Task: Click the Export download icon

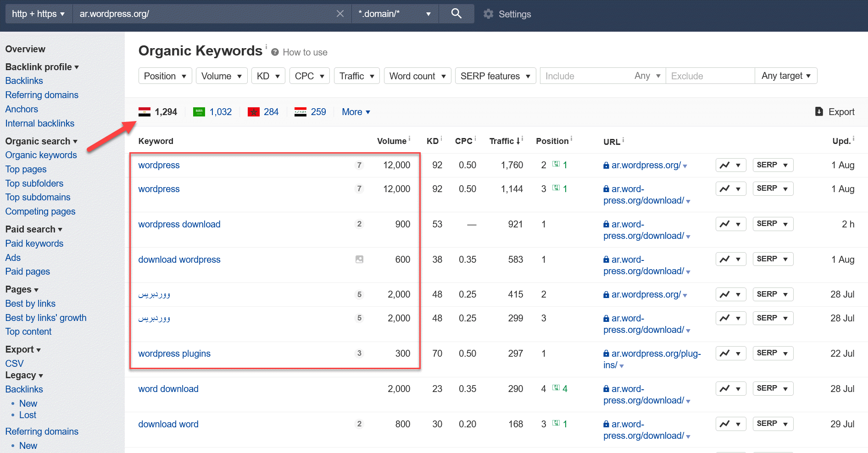Action: point(819,111)
